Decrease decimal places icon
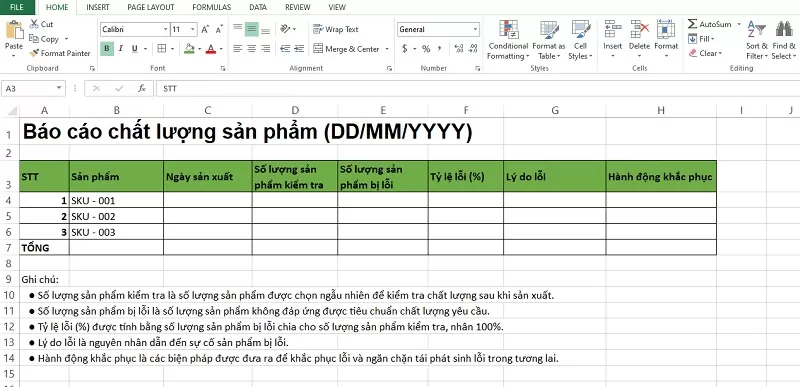The image size is (800, 387). [473, 49]
